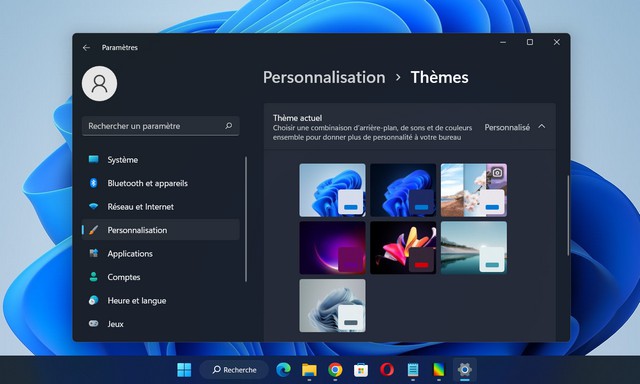Image resolution: width=640 pixels, height=384 pixels.
Task: Select the colorful Captured Motion theme
Action: pyautogui.click(x=403, y=248)
